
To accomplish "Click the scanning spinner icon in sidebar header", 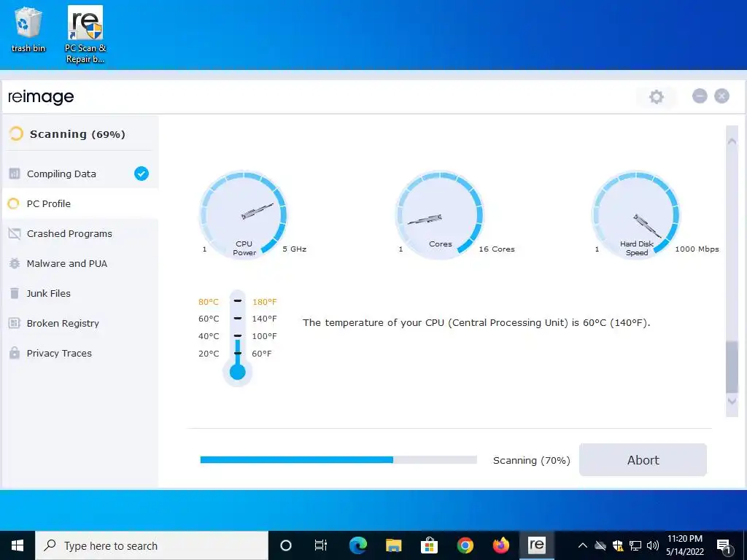I will point(16,134).
